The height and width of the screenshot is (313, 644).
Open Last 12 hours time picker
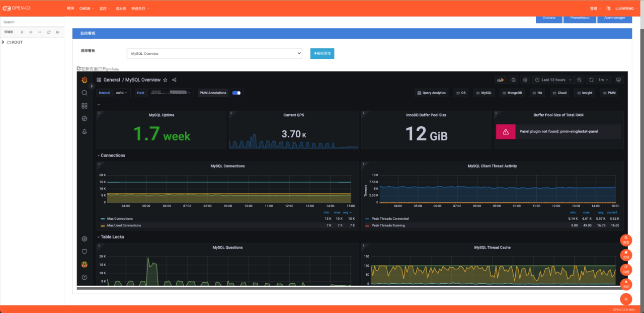pos(553,80)
